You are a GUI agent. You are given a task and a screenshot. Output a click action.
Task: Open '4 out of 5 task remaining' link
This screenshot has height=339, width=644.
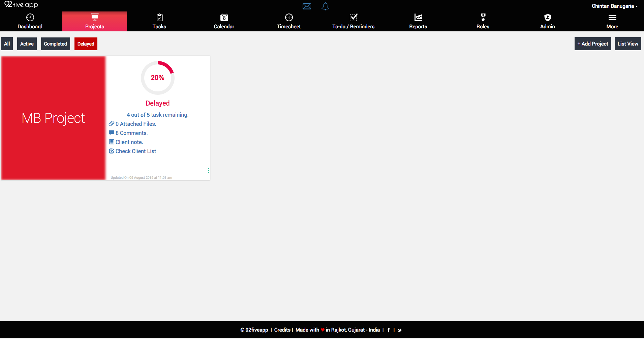(x=158, y=115)
